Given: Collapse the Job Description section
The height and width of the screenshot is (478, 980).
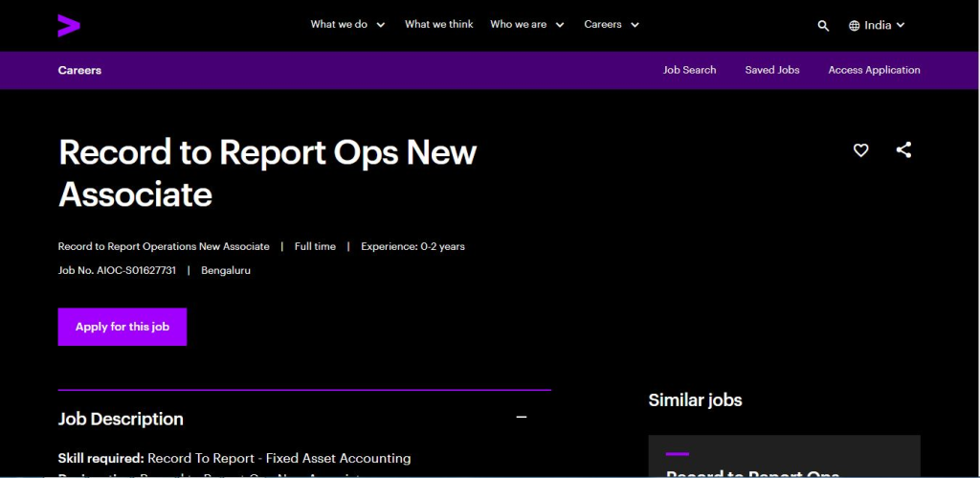Looking at the screenshot, I should point(522,418).
